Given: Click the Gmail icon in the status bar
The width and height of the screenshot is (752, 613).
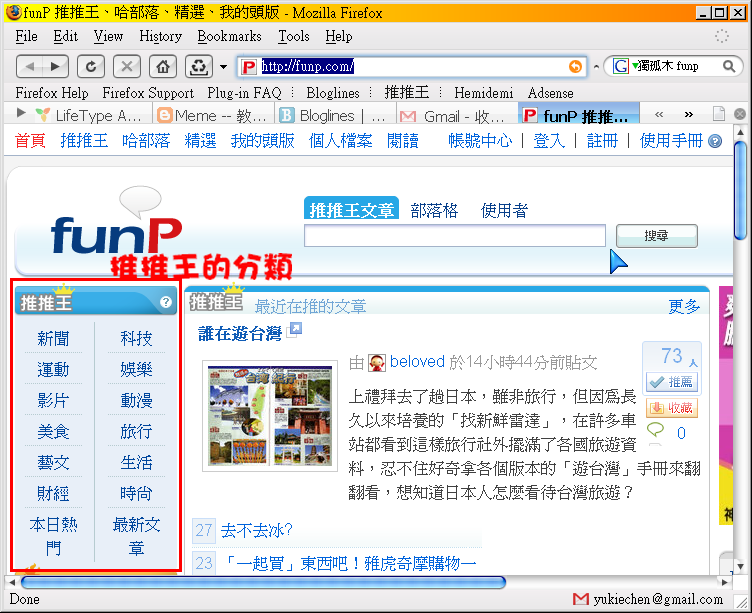Looking at the screenshot, I should tap(581, 599).
